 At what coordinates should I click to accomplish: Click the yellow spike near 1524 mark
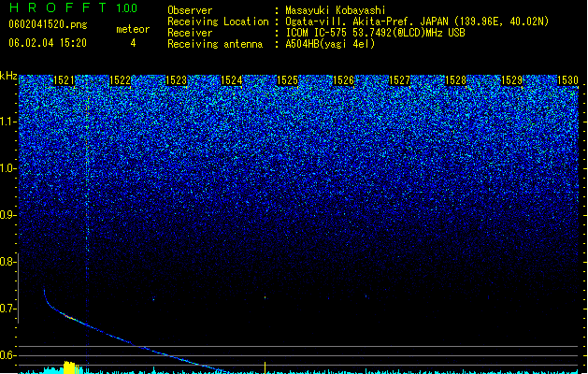(x=265, y=367)
